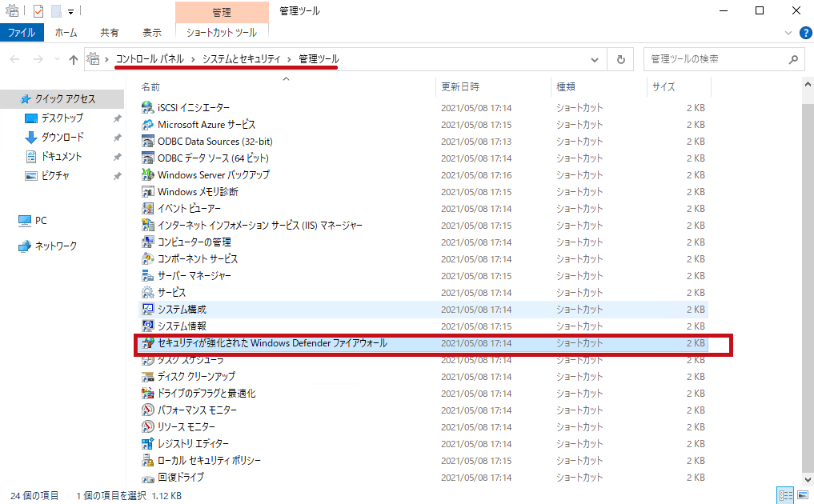Click the new folder icon in title bar
The width and height of the screenshot is (814, 504).
56,11
